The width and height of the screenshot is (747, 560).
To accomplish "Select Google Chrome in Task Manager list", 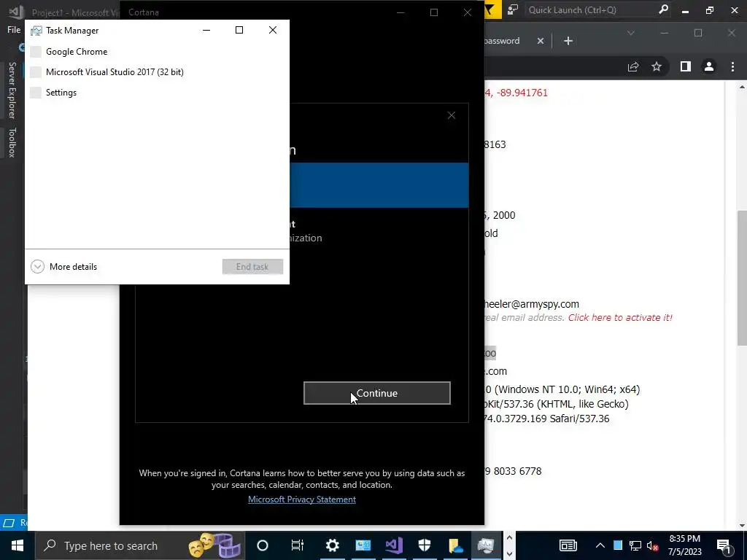I will tap(157, 52).
